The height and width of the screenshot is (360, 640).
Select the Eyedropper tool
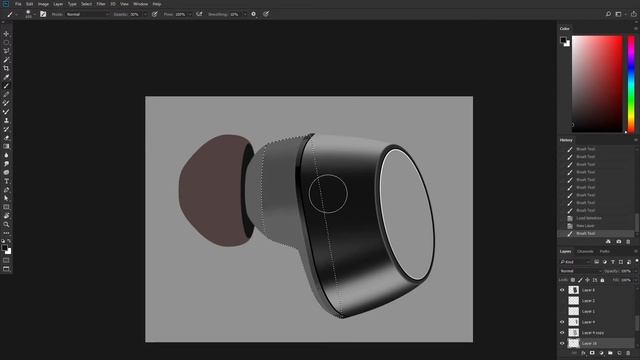click(6, 77)
